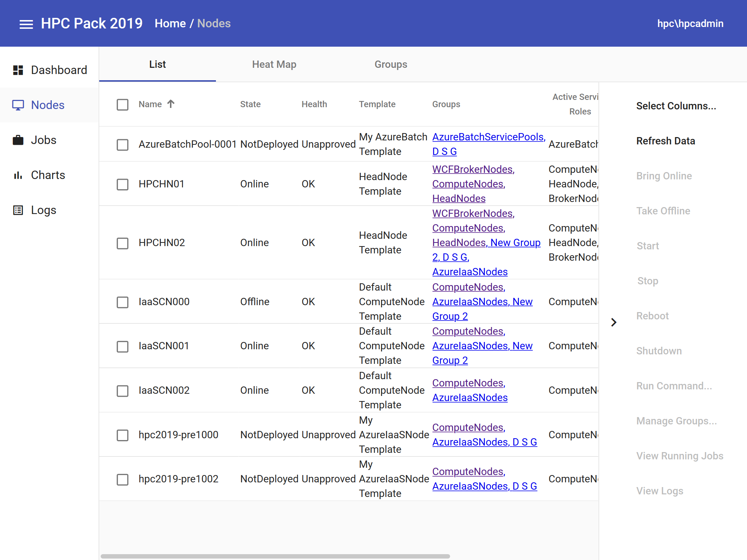Viewport: 747px width, 560px height.
Task: Click the Name sort arrow icon
Action: click(171, 104)
